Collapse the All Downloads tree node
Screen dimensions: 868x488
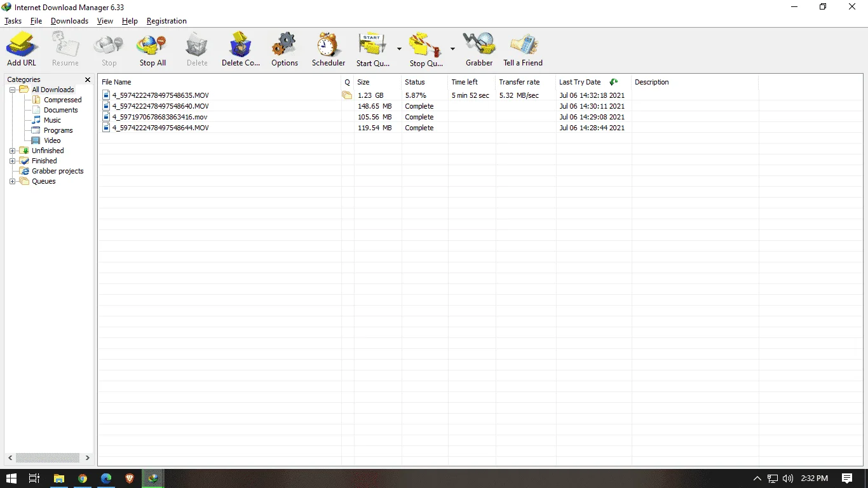coord(12,90)
